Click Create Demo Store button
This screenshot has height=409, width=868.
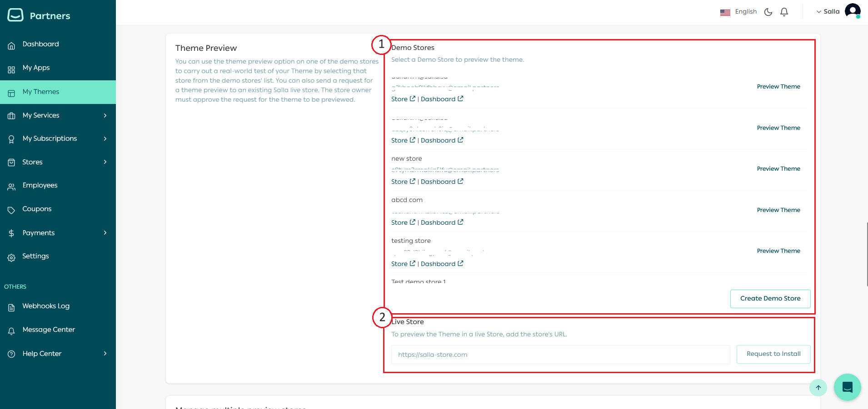(x=770, y=299)
